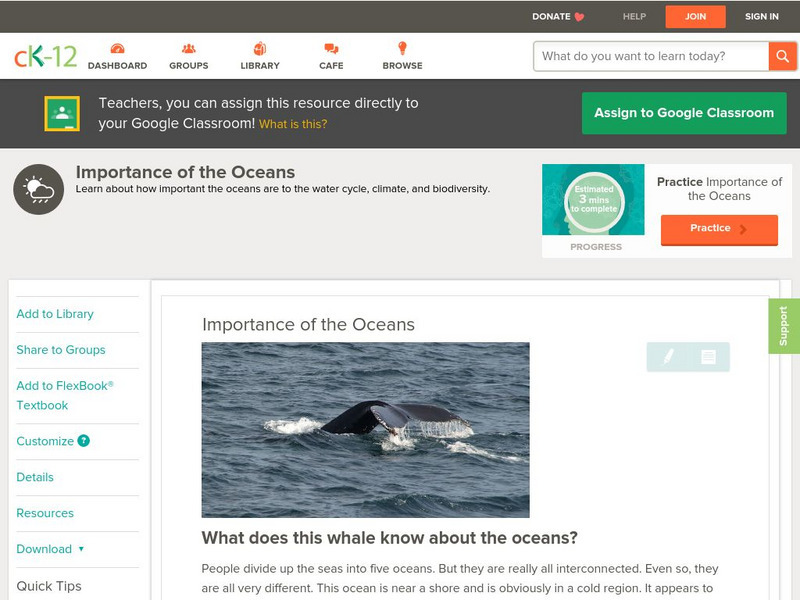Screen dimensions: 800x600
Task: Click 'What does this whale know' heading
Action: (x=389, y=538)
